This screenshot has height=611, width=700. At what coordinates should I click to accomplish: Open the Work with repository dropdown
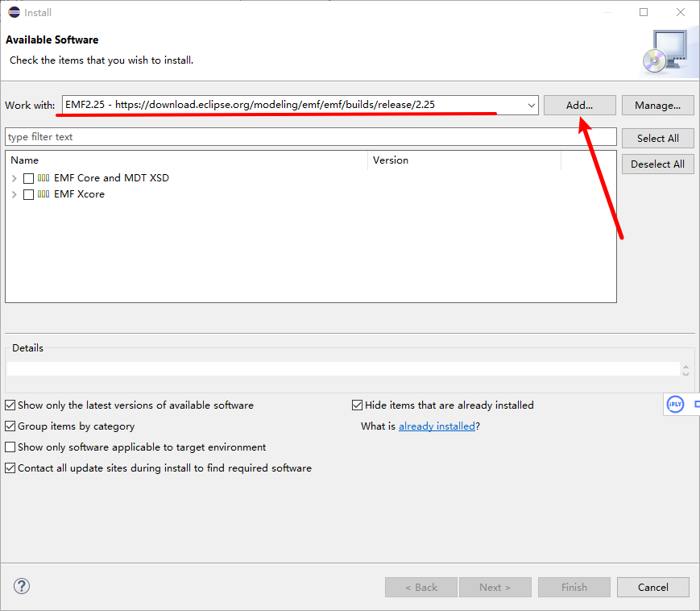(529, 105)
